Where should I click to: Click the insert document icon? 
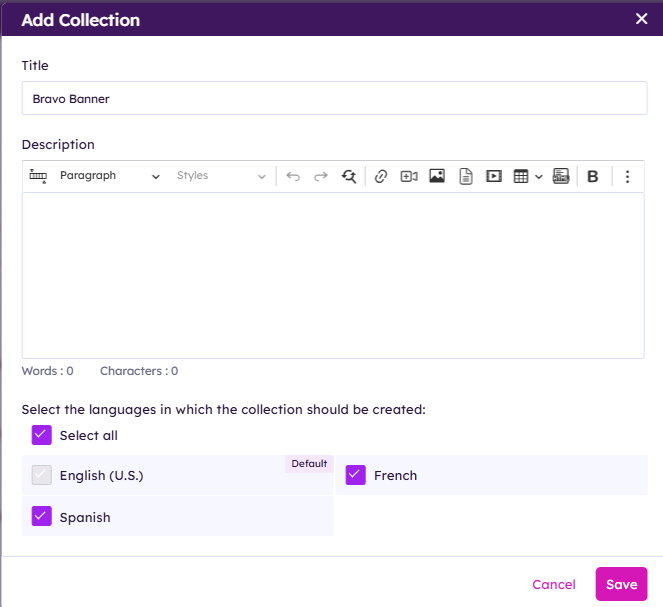[465, 176]
